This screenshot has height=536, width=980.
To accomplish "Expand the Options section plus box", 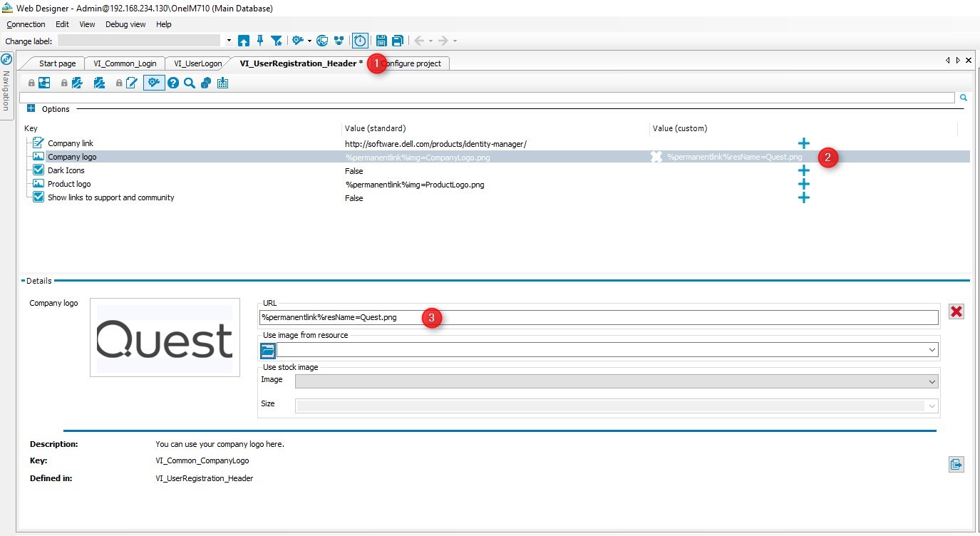I will click(x=31, y=109).
